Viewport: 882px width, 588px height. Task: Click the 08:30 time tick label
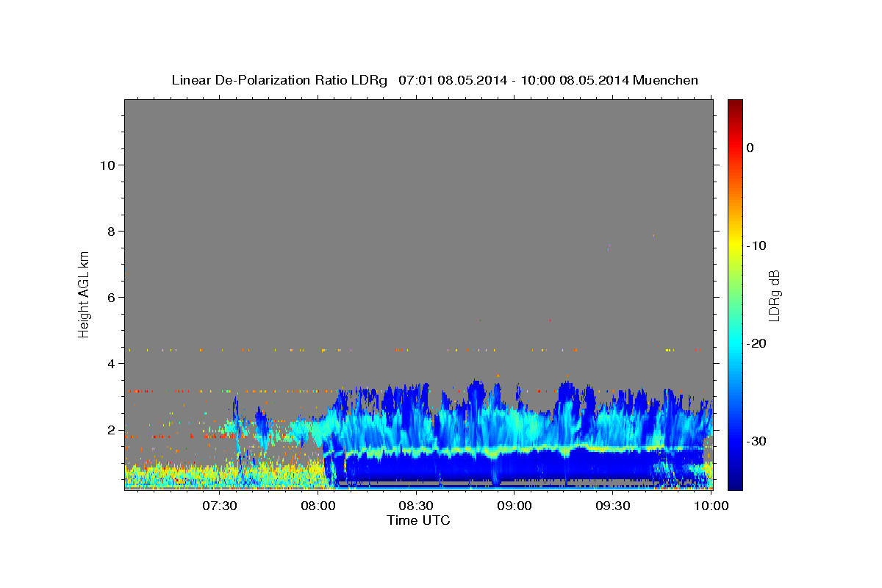[417, 506]
